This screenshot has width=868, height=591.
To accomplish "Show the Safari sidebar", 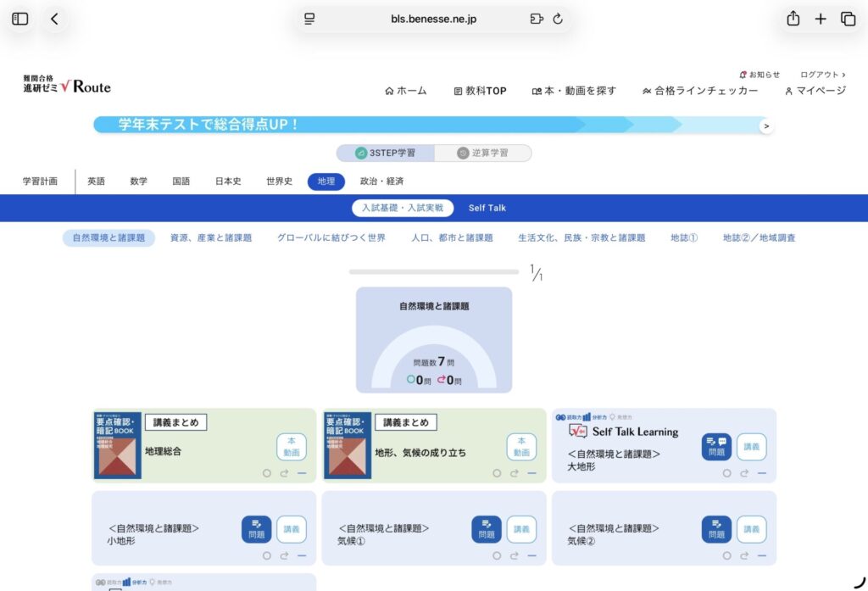I will (x=20, y=19).
